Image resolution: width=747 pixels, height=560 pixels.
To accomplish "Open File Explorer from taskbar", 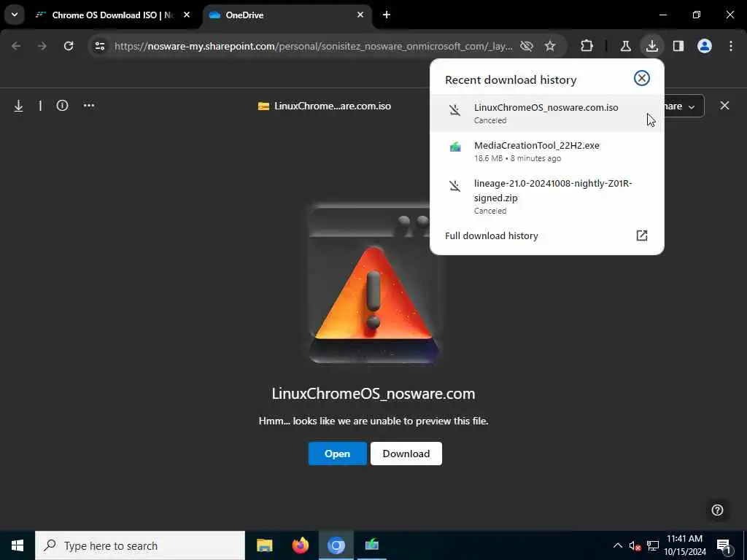I will coord(264,545).
